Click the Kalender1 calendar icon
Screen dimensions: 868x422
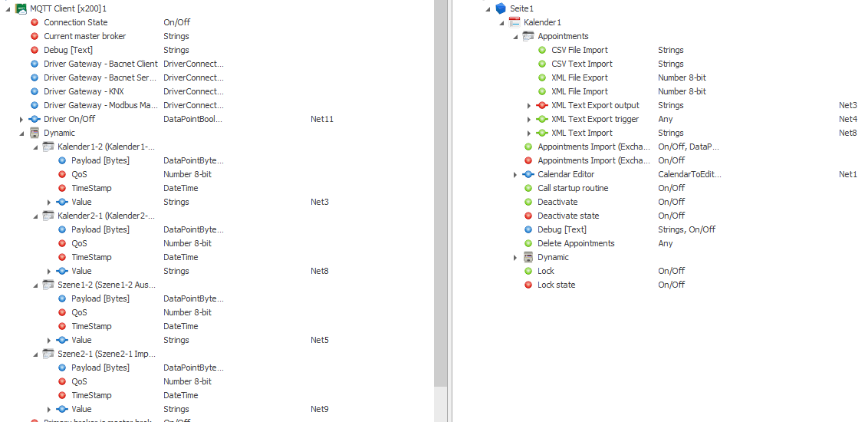tap(515, 22)
